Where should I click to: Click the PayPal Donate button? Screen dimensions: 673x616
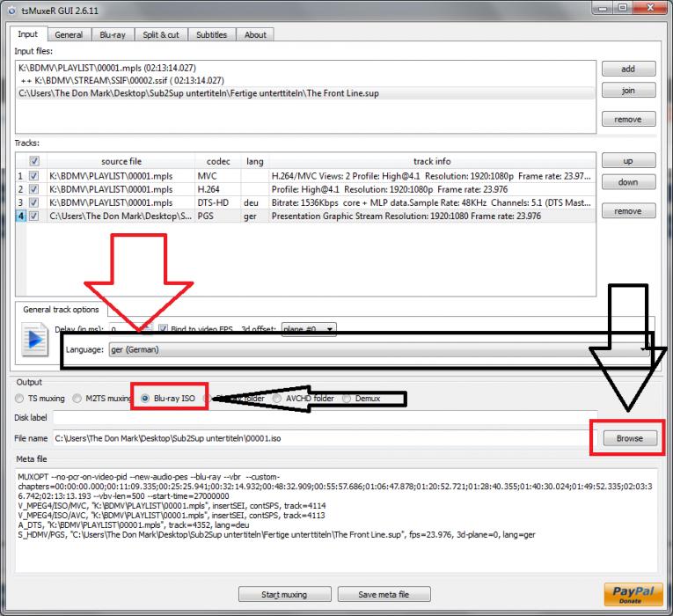click(x=633, y=595)
